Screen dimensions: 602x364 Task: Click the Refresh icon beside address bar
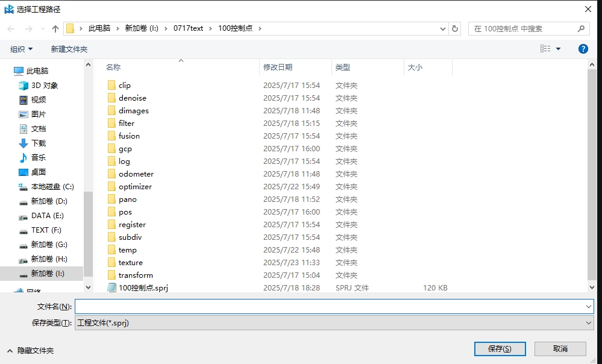(455, 28)
